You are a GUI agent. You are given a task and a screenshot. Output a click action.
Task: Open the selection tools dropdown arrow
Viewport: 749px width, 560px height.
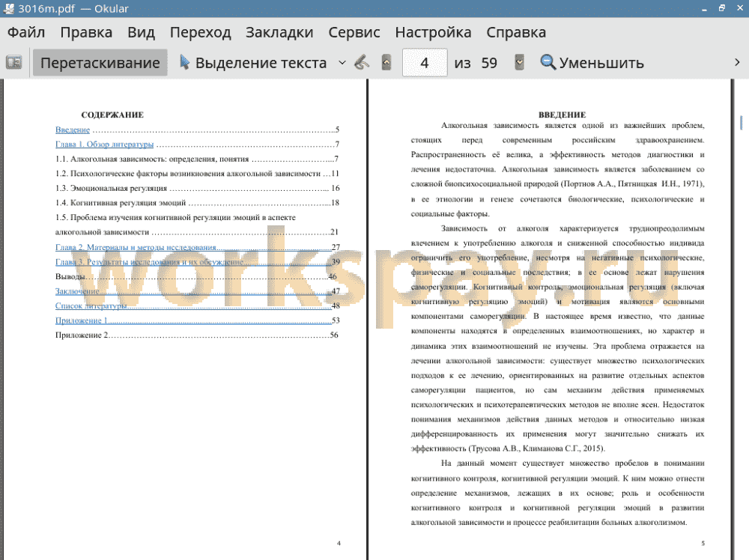tap(342, 63)
